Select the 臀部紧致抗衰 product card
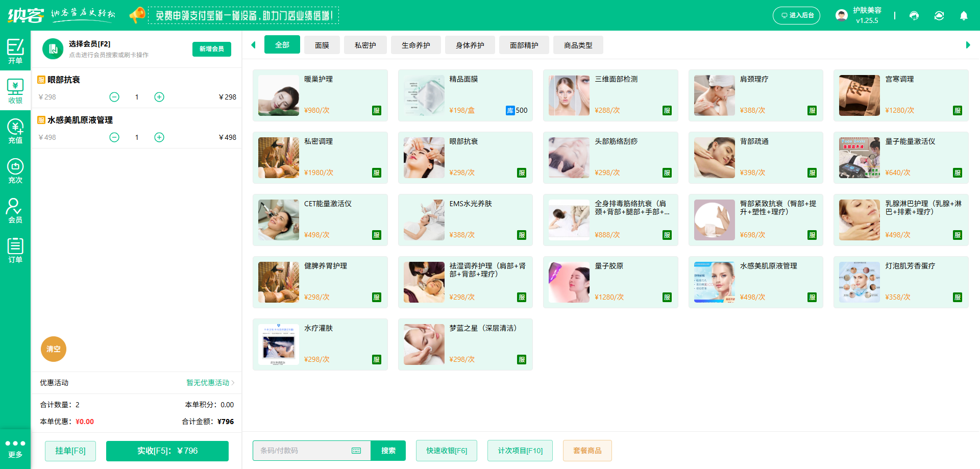Viewport: 980px width, 469px height. (756, 220)
